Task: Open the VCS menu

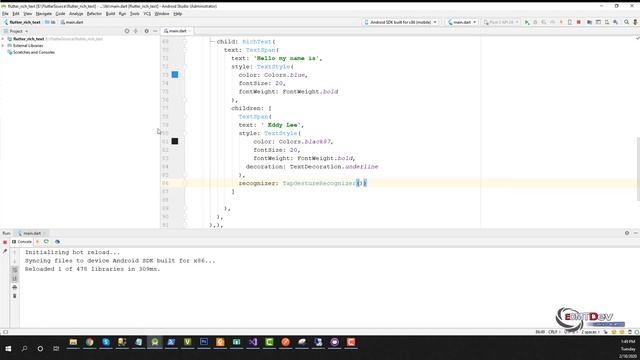Action: [x=147, y=14]
